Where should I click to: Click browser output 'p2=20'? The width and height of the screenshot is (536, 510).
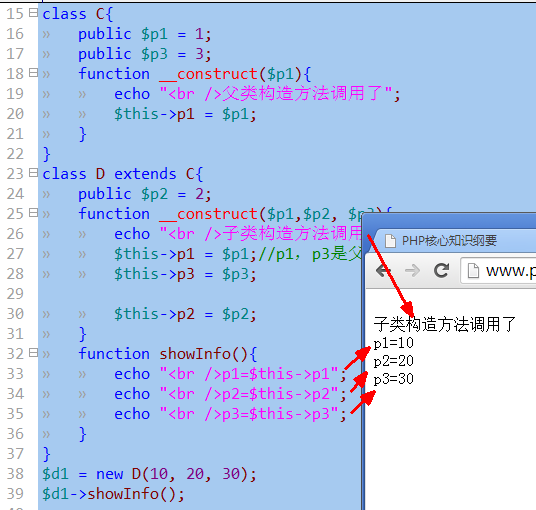click(393, 361)
